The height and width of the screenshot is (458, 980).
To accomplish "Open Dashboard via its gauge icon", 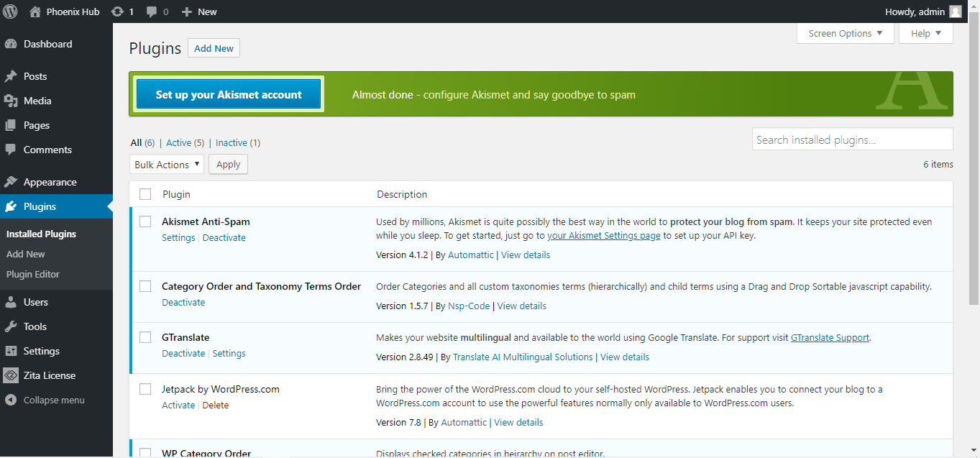I will (x=11, y=44).
